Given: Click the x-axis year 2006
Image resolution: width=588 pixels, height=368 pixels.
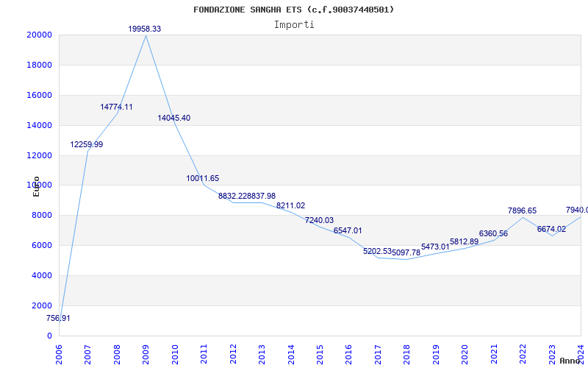Looking at the screenshot, I should [x=59, y=355].
